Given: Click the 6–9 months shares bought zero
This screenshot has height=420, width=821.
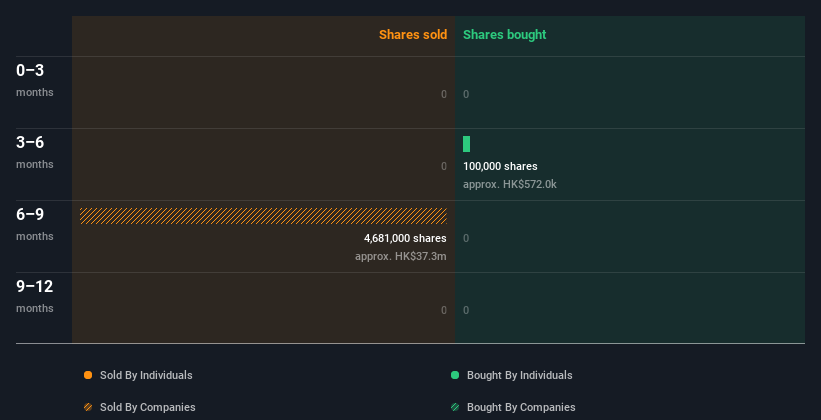Looking at the screenshot, I should point(466,238).
